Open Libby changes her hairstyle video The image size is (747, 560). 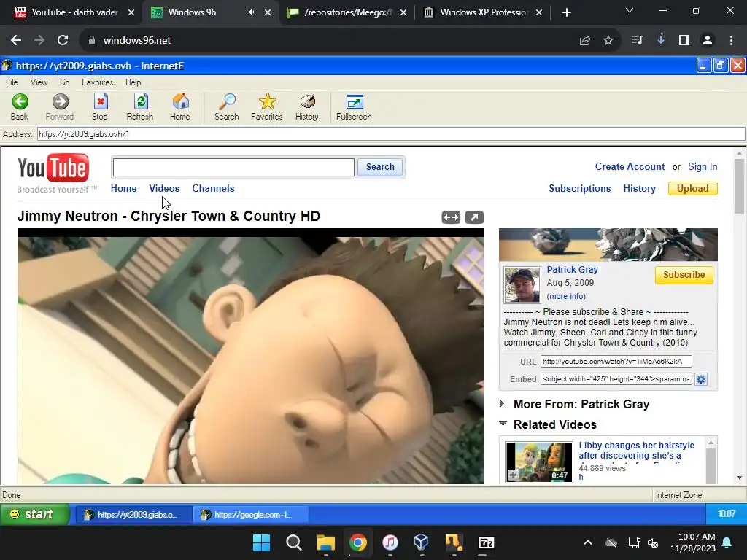pyautogui.click(x=636, y=451)
